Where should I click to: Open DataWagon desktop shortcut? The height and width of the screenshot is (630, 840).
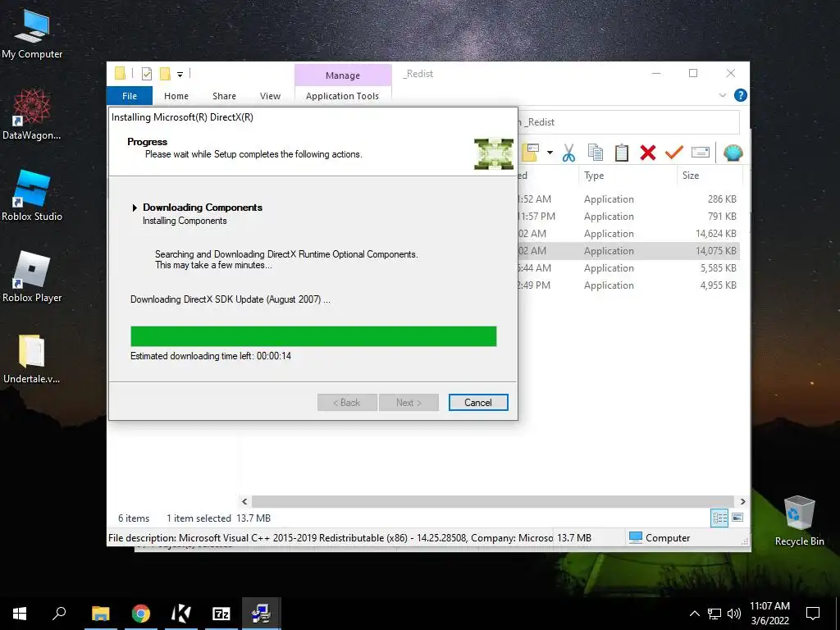point(32,113)
